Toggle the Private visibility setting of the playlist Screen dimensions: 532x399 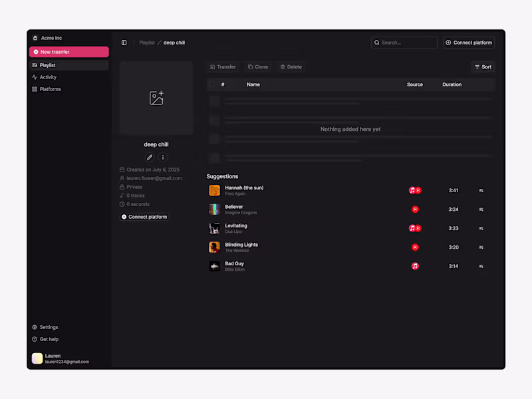click(x=134, y=187)
